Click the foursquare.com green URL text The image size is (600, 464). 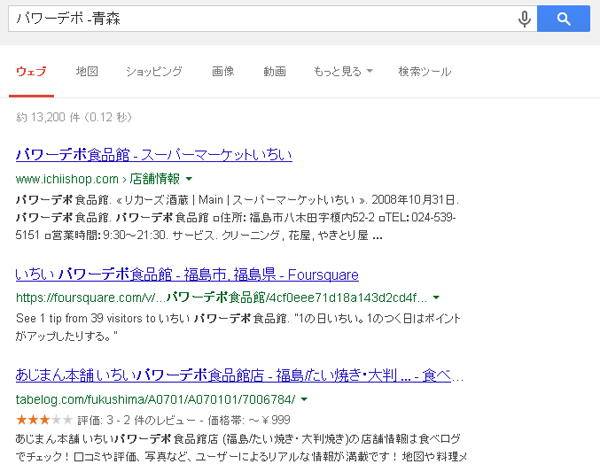click(222, 298)
